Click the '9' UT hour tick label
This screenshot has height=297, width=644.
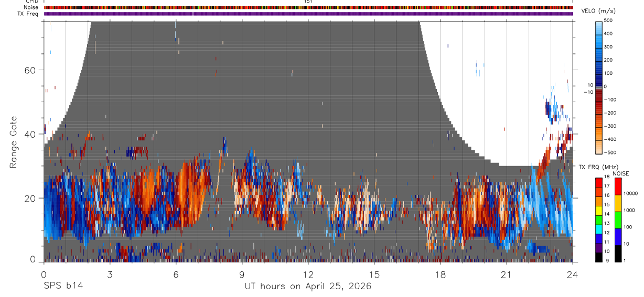242,274
